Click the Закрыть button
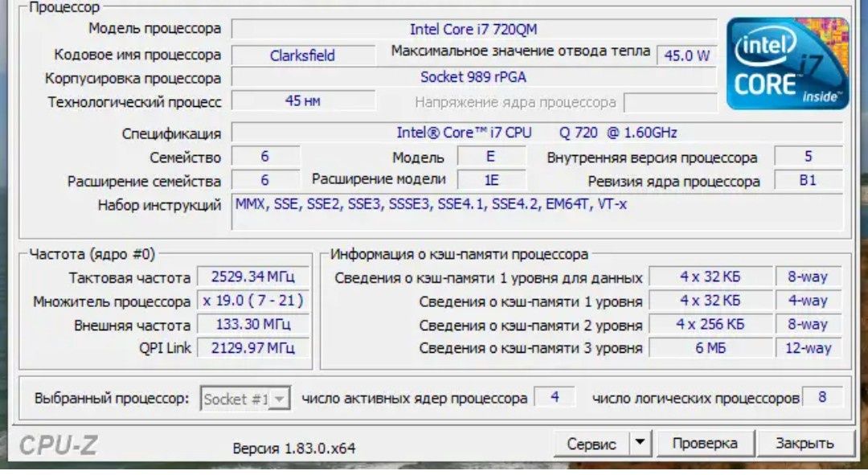 tap(805, 443)
